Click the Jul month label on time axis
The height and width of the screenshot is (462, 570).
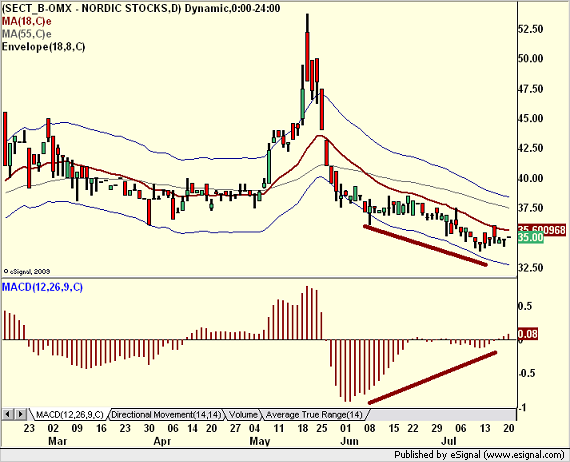pos(449,441)
